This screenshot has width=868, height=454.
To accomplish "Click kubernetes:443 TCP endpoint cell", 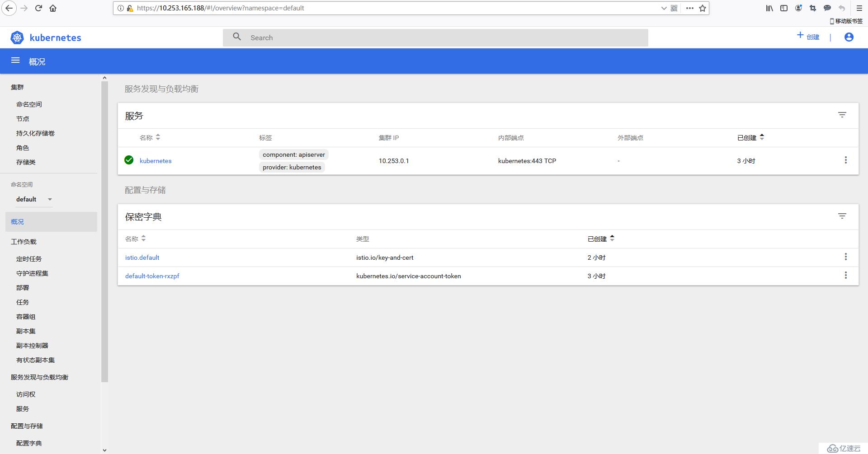I will [527, 161].
